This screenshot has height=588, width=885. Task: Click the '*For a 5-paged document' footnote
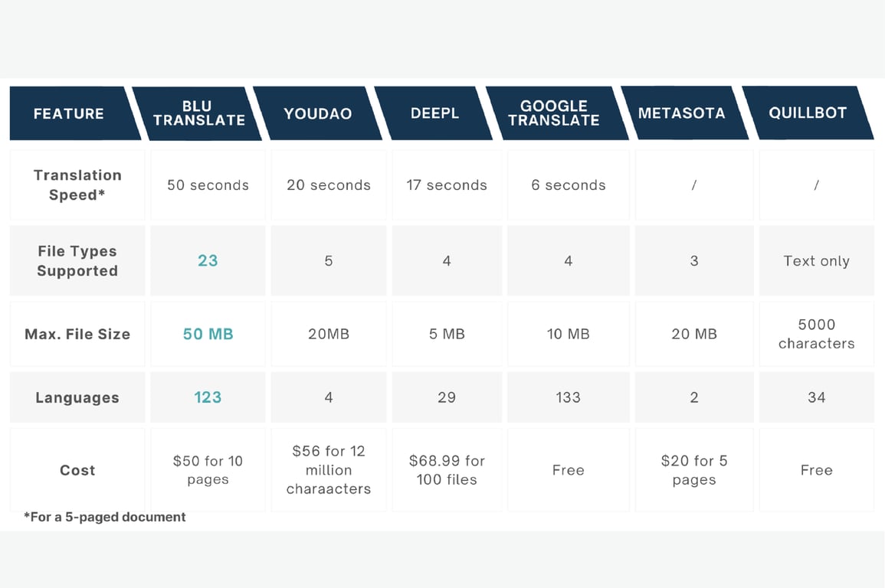pyautogui.click(x=104, y=517)
